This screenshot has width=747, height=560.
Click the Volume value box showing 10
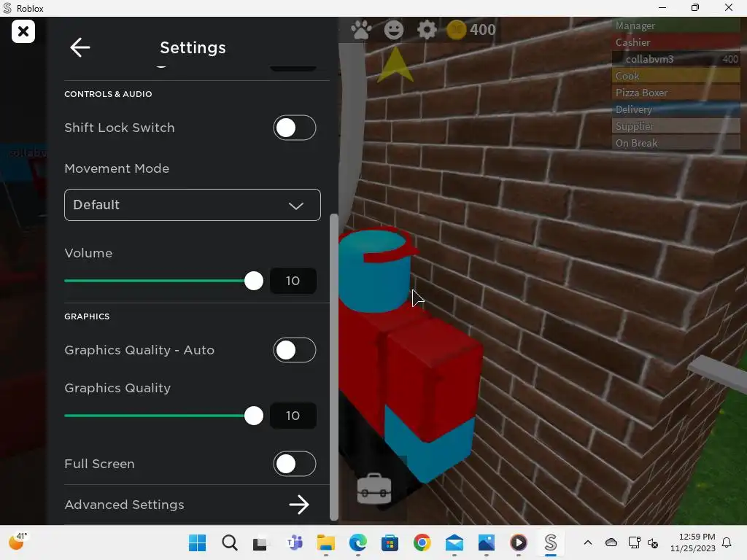(293, 281)
